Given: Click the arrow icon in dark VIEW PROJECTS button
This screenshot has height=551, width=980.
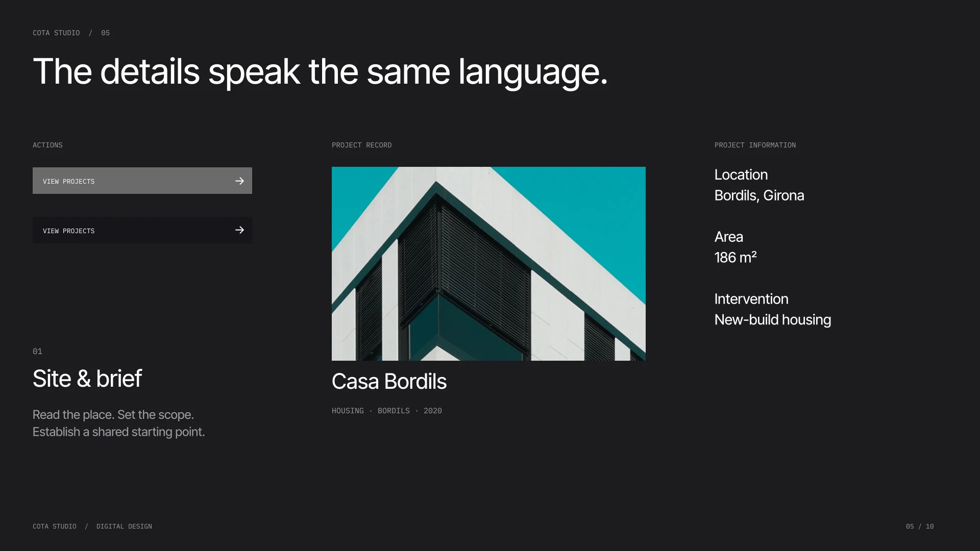Looking at the screenshot, I should click(239, 230).
